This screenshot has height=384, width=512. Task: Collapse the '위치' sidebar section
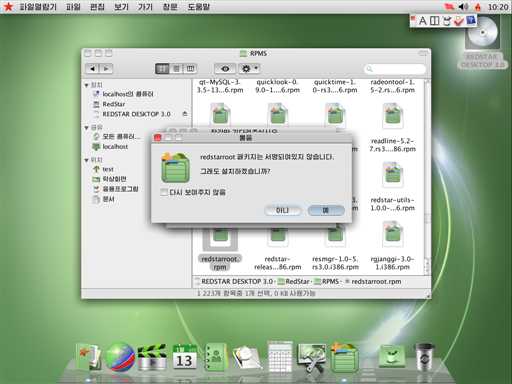(x=87, y=160)
